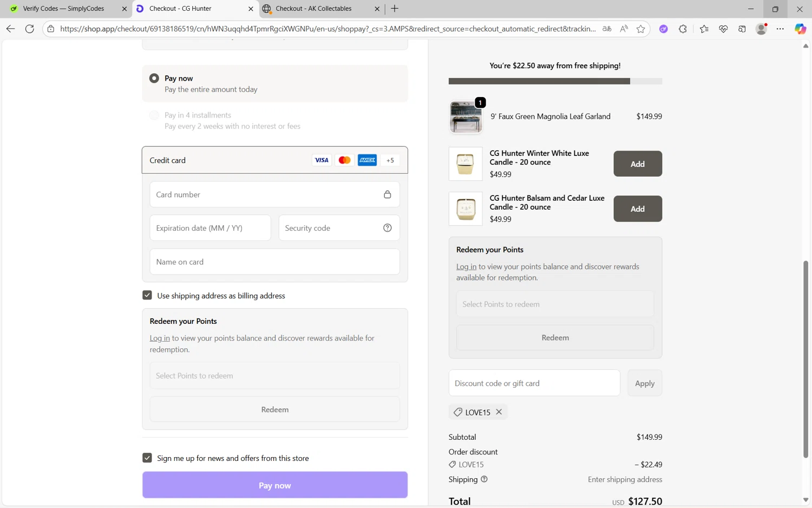Add CG Hunter Winter White Luxe Candle
This screenshot has width=812, height=508.
pyautogui.click(x=638, y=164)
